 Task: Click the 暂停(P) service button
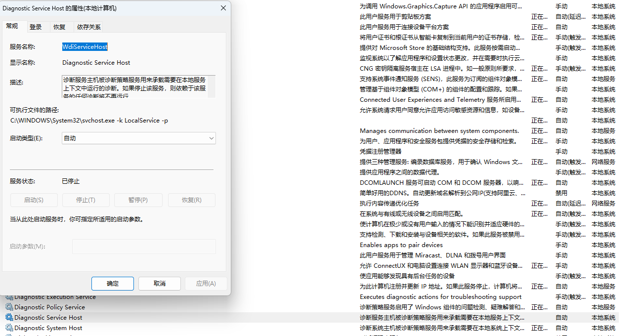tap(138, 200)
